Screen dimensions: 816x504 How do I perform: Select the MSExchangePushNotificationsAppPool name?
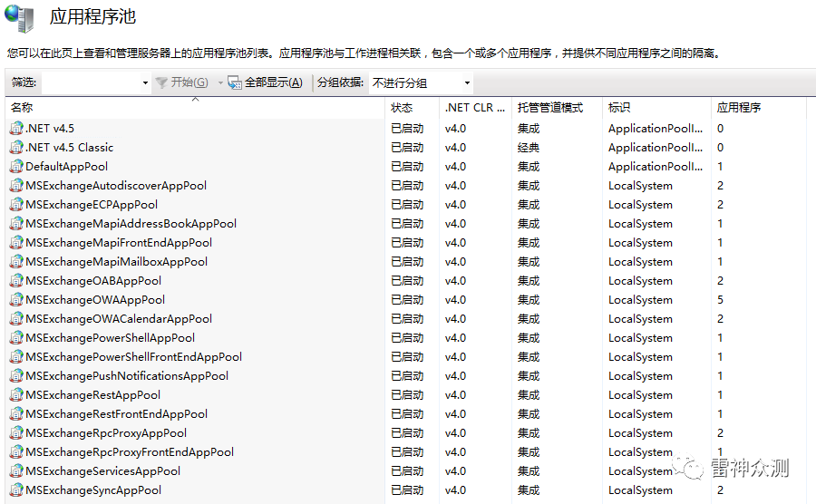127,376
